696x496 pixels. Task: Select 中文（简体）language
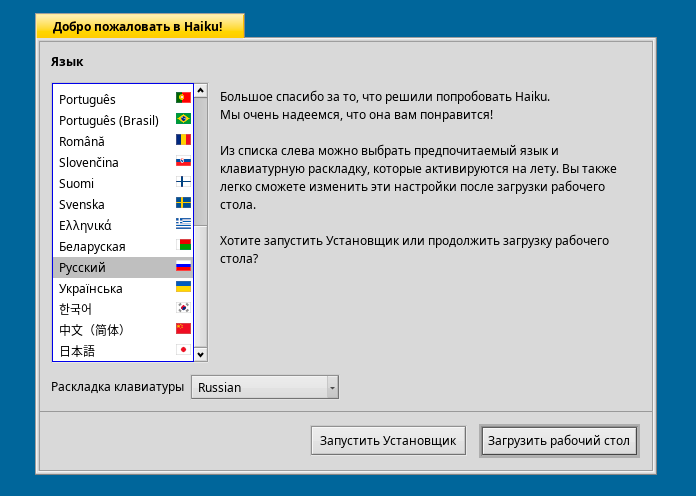(x=123, y=330)
